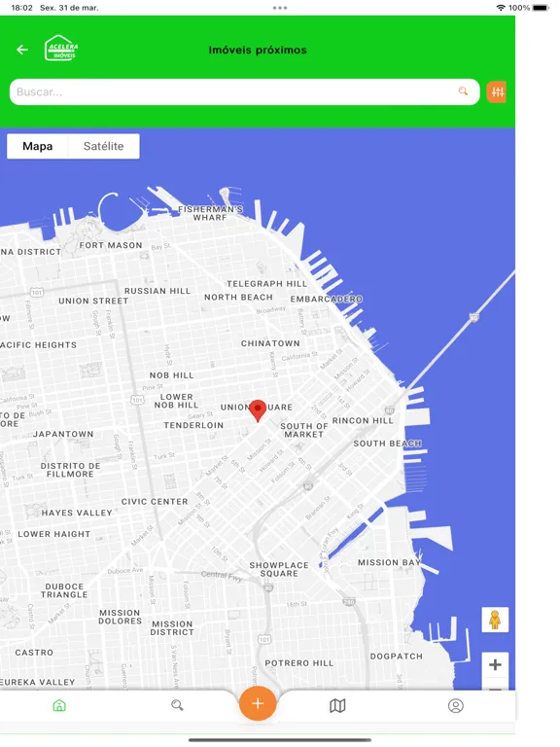560x747 pixels.
Task: Activate the Street View pegman
Action: [x=495, y=620]
